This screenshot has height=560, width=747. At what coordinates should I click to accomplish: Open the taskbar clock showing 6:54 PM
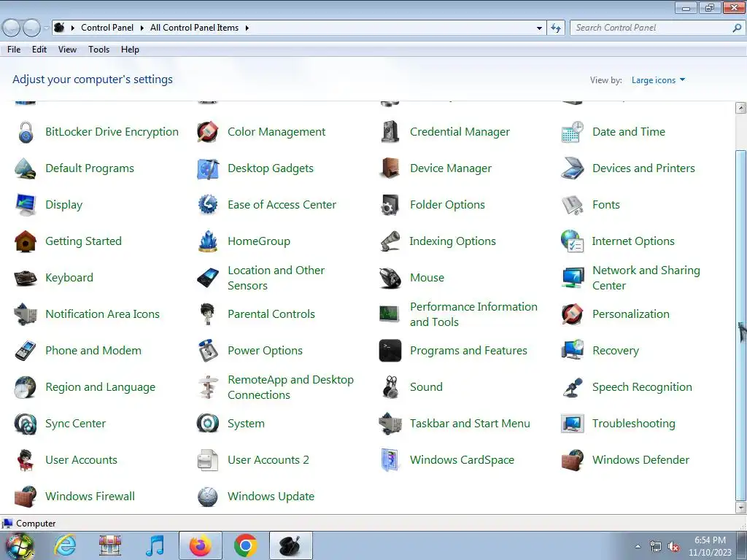pos(710,546)
